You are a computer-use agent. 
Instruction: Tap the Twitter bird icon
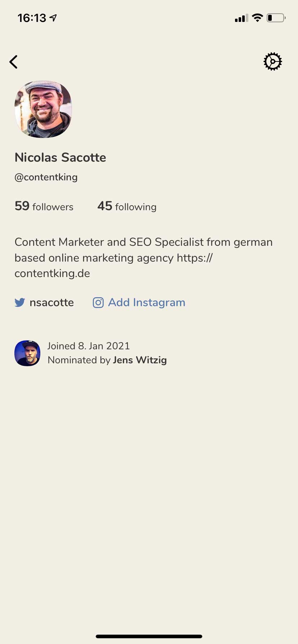pyautogui.click(x=20, y=303)
